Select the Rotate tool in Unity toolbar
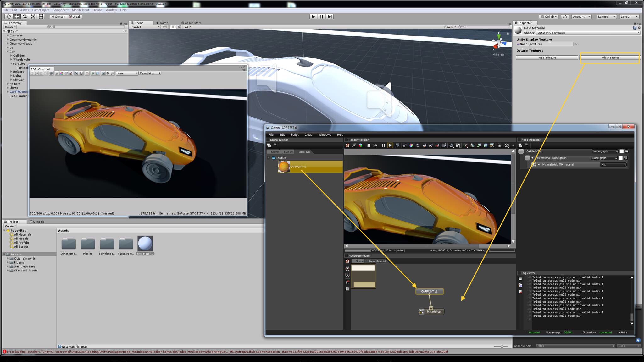Screen dimensions: 644x362 coord(25,17)
